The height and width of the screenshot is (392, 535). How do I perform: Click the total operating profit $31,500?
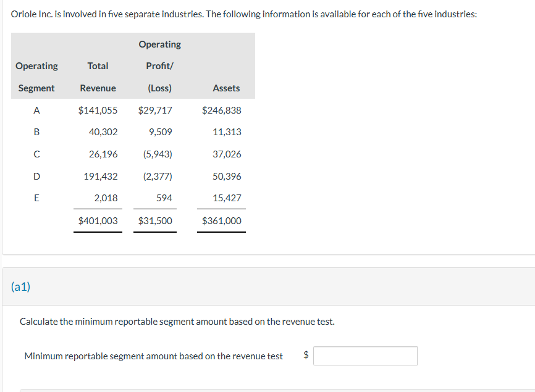tap(156, 220)
